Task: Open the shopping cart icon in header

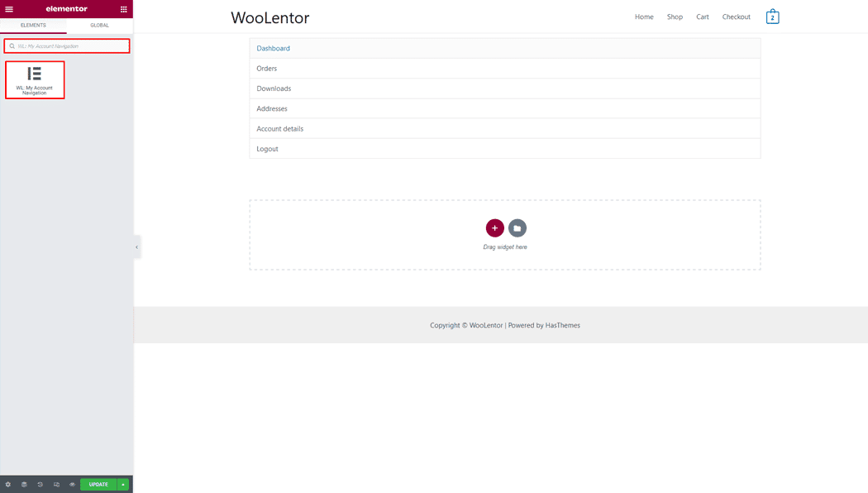Action: click(x=772, y=17)
